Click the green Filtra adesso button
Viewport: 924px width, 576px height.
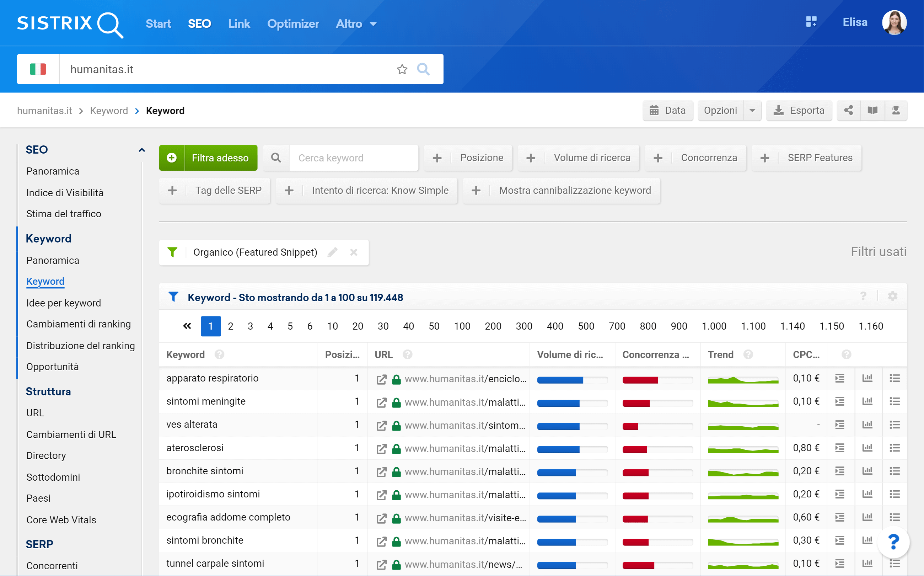click(x=208, y=158)
